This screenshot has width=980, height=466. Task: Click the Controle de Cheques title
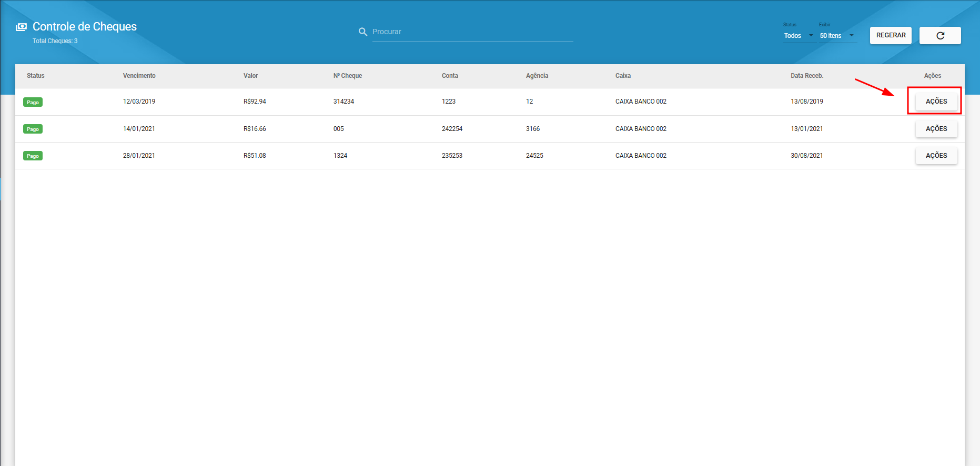pos(85,27)
